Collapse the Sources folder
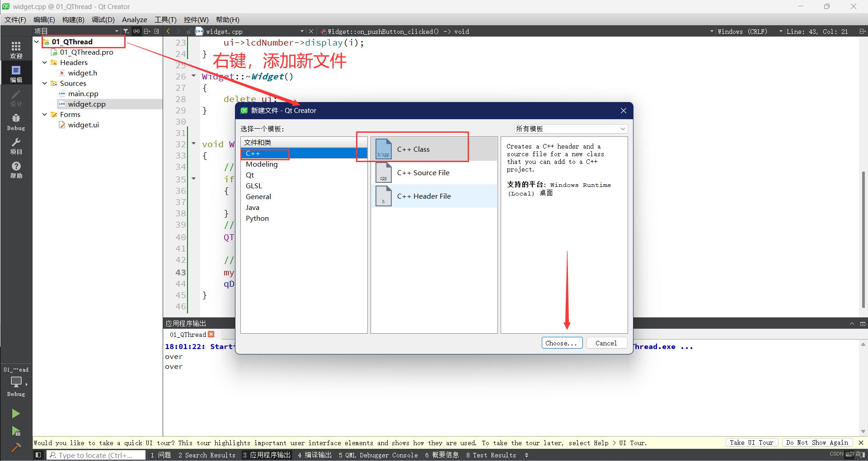868x461 pixels. pyautogui.click(x=45, y=83)
